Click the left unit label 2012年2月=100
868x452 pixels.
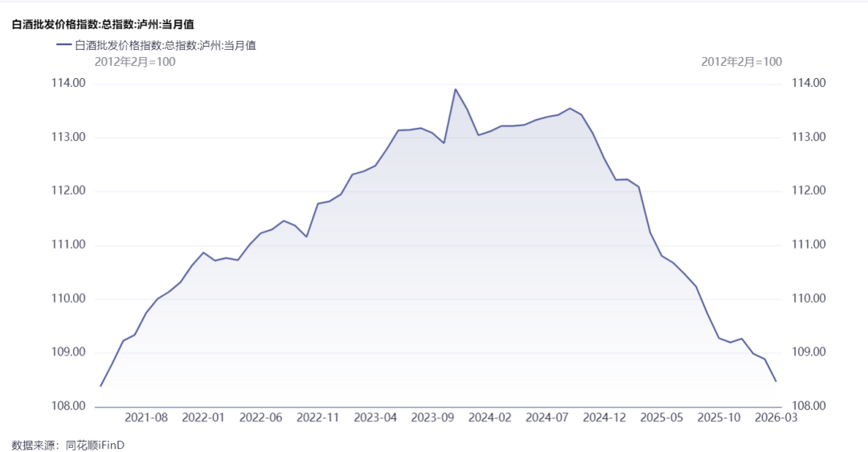tap(135, 61)
